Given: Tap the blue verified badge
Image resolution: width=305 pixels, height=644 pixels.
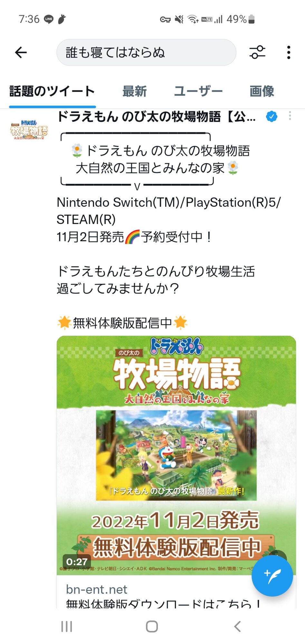Looking at the screenshot, I should pyautogui.click(x=272, y=116).
